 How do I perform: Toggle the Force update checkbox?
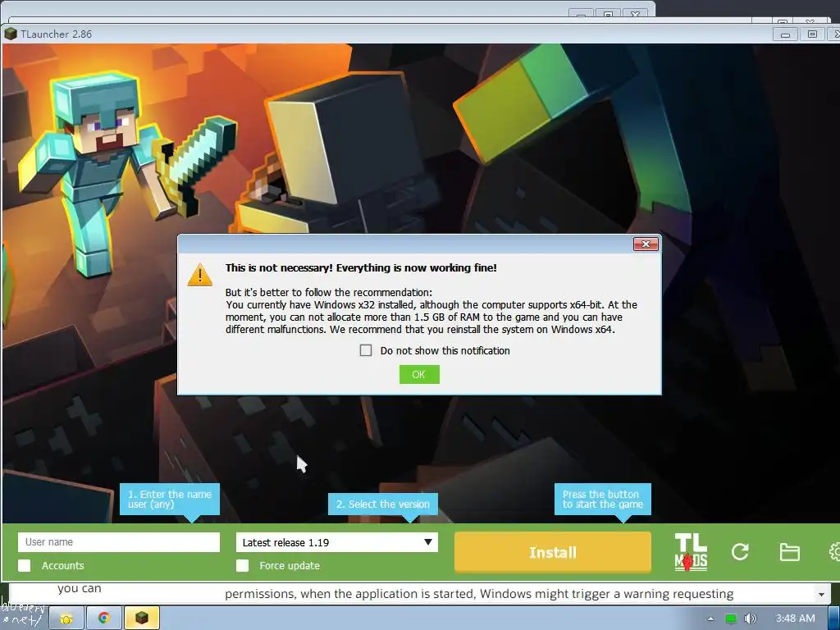pos(243,566)
